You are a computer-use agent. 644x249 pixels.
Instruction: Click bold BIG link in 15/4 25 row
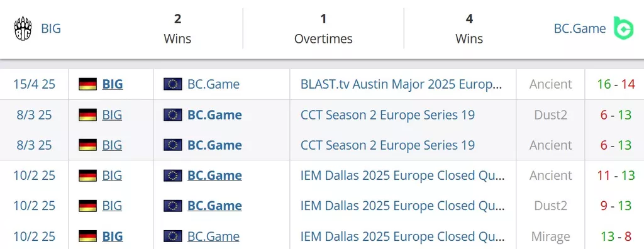pos(112,84)
